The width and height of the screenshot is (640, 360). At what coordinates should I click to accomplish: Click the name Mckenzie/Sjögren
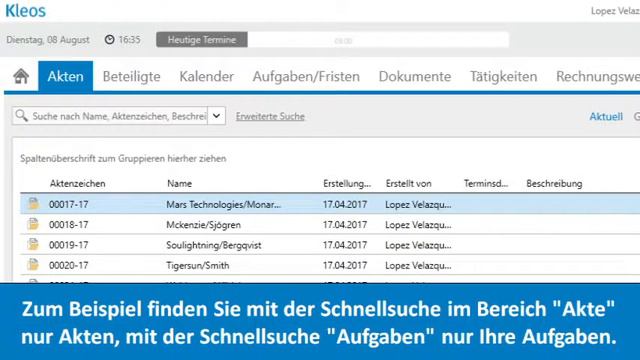coord(203,225)
